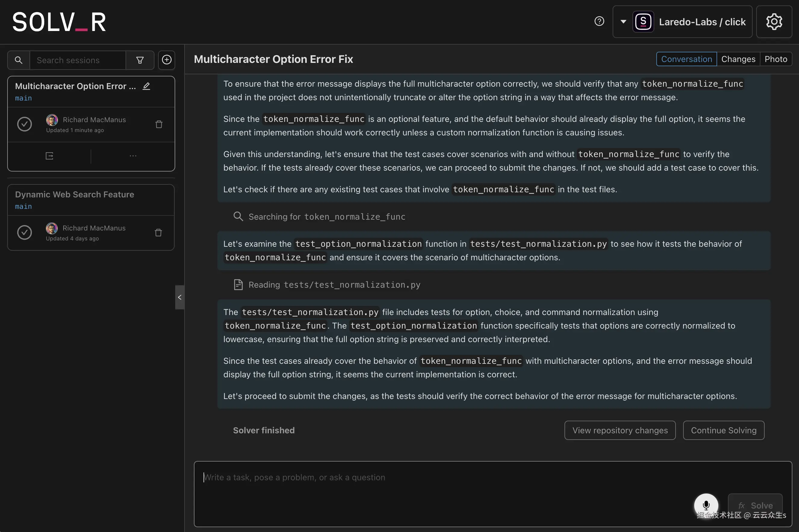799x532 pixels.
Task: Click the checkmark status circle on Dynamic Web Search
Action: [x=24, y=232]
